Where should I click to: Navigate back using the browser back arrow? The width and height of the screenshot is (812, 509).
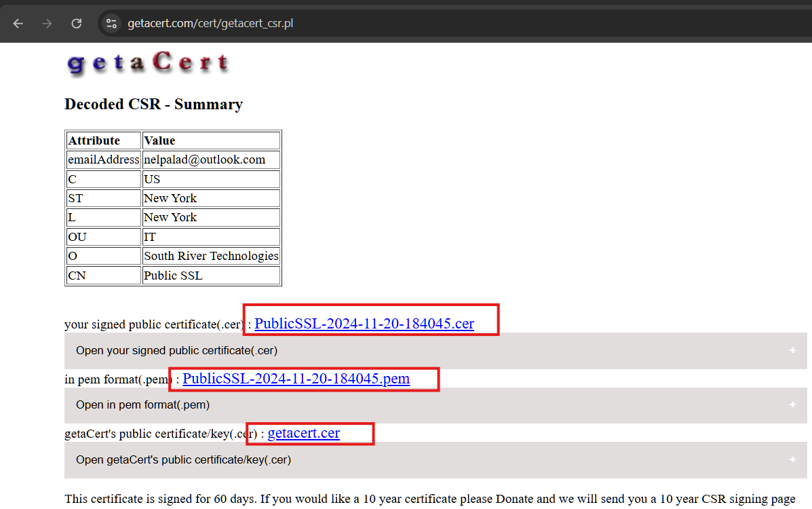pos(18,22)
